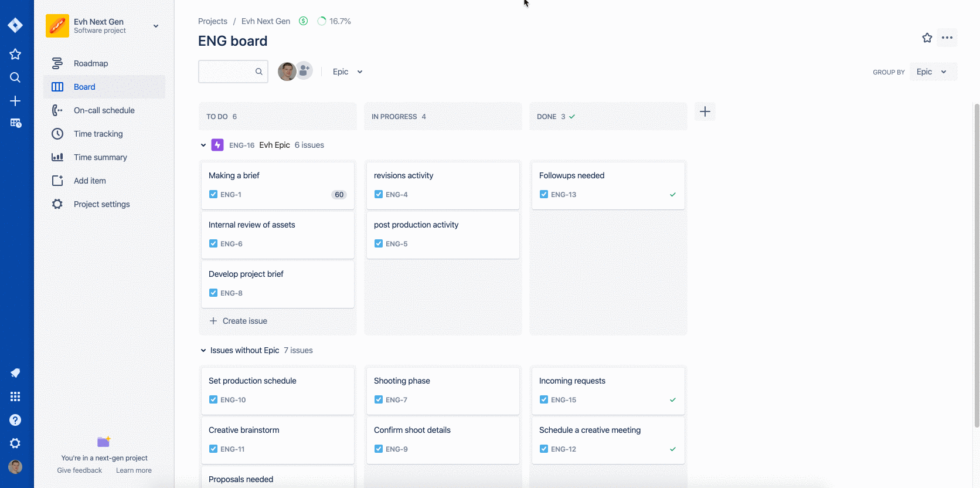Image resolution: width=980 pixels, height=488 pixels.
Task: Click the create plus icon in sidebar
Action: pos(15,101)
